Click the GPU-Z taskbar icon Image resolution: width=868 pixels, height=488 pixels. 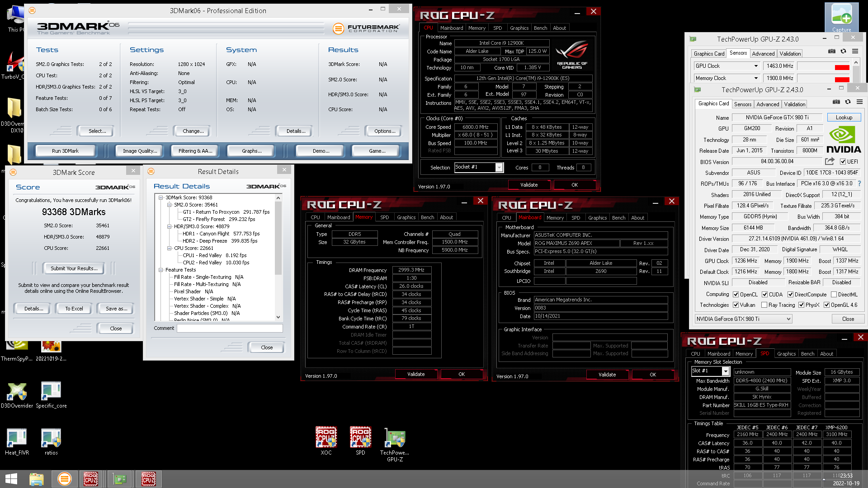[120, 479]
